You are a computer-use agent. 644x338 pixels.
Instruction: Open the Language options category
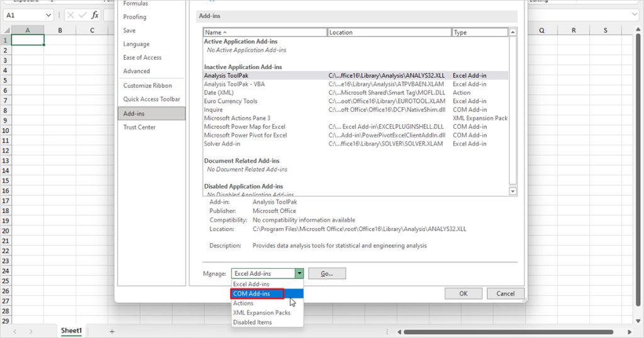[x=152, y=44]
